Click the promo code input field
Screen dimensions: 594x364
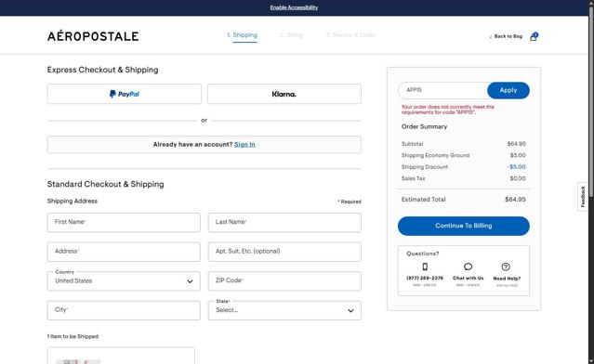coord(442,90)
